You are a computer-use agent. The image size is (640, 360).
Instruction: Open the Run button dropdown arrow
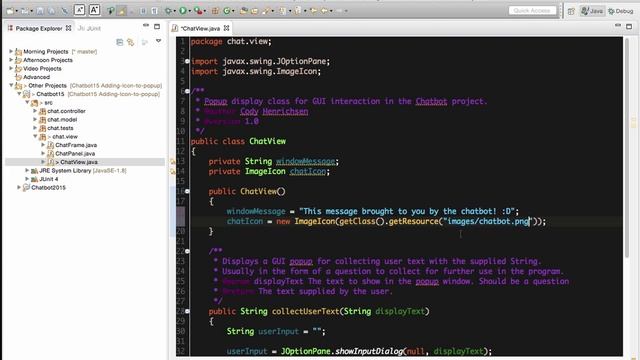click(x=190, y=11)
